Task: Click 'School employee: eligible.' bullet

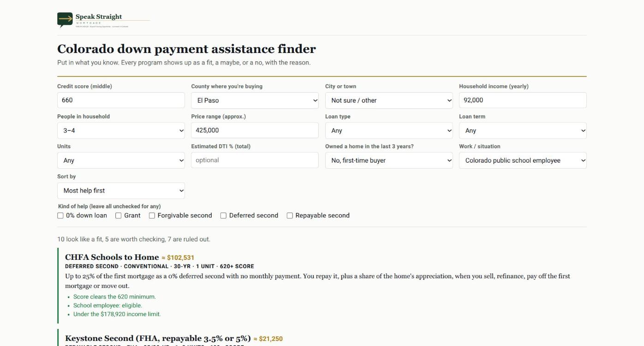Action: 107,305
